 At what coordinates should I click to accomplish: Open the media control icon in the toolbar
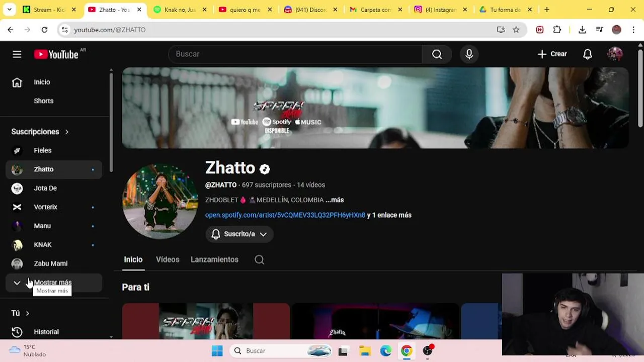pos(599,30)
